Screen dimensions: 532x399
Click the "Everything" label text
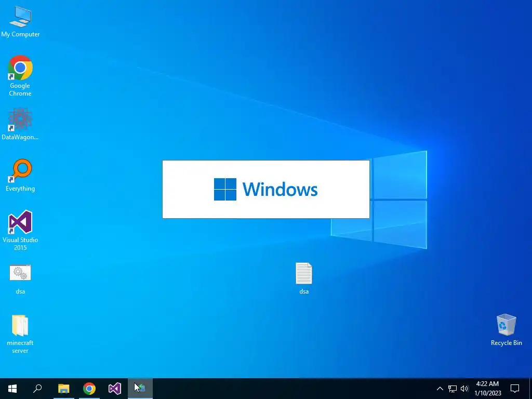(x=20, y=189)
